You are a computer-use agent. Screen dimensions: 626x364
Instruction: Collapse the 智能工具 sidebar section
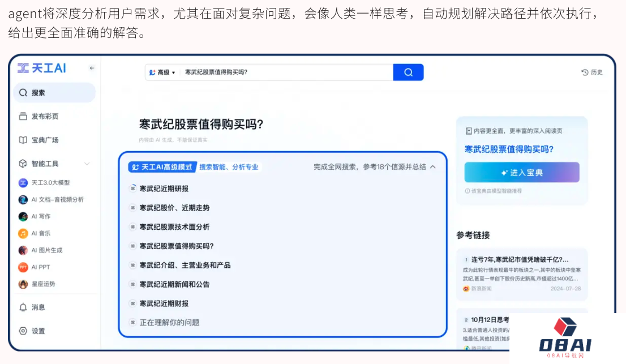pyautogui.click(x=87, y=164)
